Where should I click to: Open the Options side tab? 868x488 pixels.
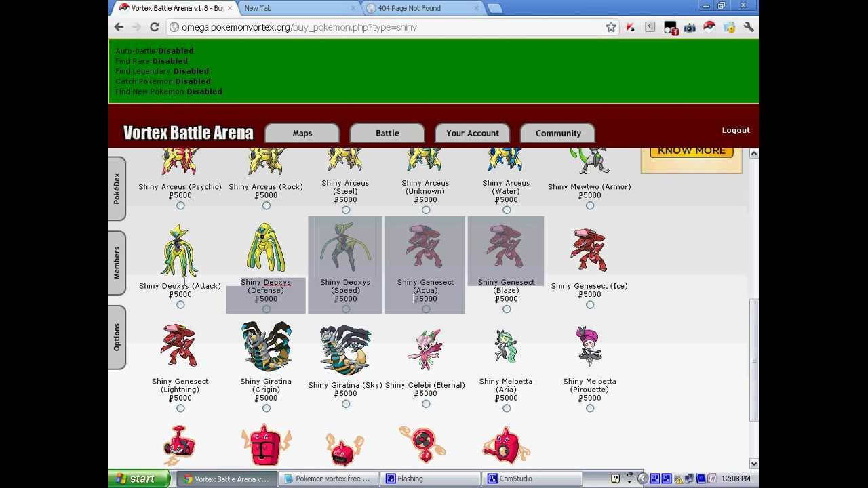pyautogui.click(x=117, y=337)
